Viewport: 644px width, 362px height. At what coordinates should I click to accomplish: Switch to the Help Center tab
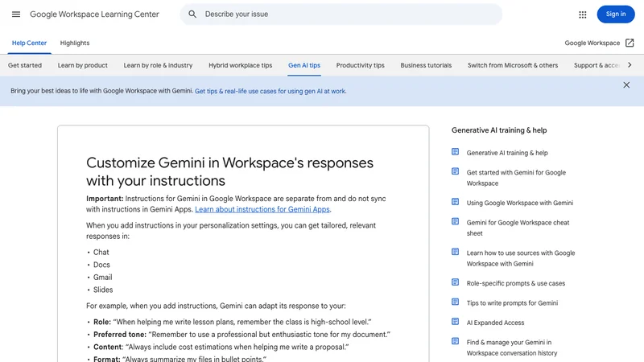tap(29, 43)
